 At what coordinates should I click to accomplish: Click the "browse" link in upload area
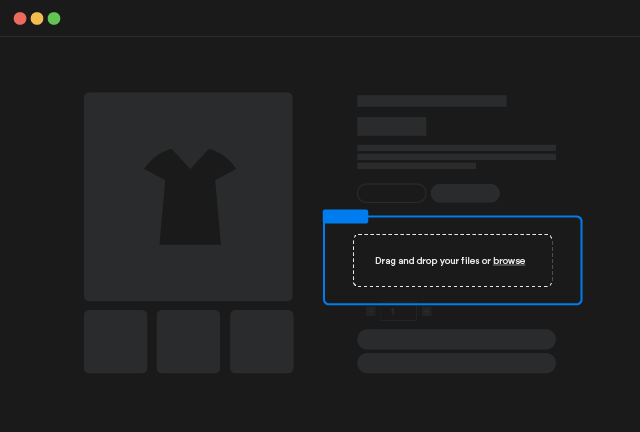[x=509, y=261]
